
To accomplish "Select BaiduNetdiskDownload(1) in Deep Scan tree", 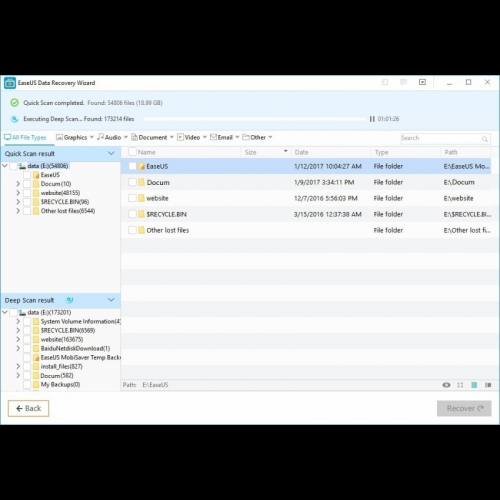I will point(75,348).
